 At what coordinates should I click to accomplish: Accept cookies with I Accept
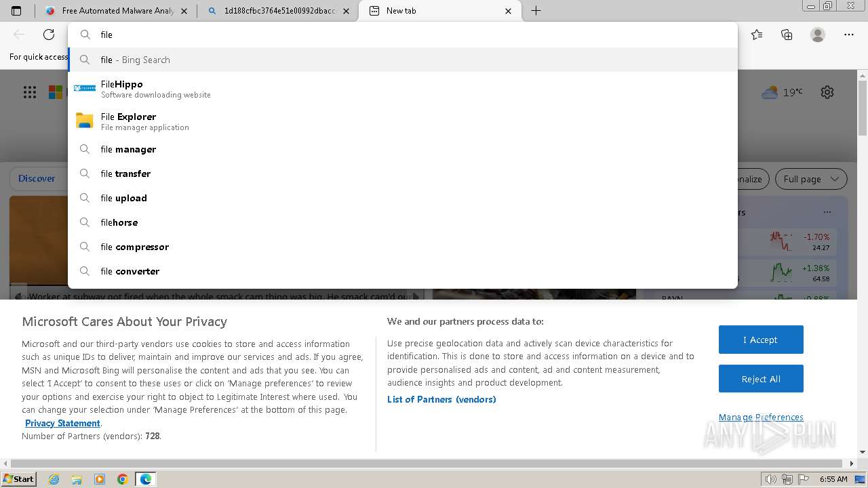click(x=761, y=340)
